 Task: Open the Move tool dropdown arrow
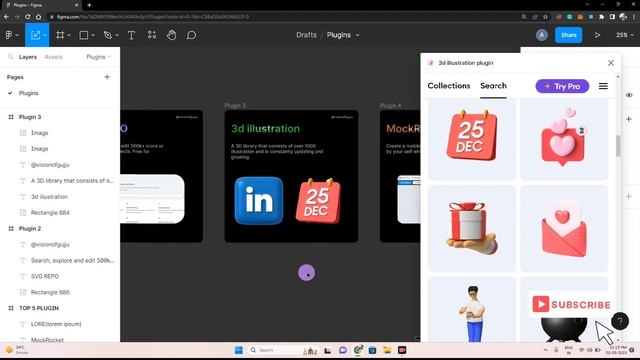tap(45, 35)
